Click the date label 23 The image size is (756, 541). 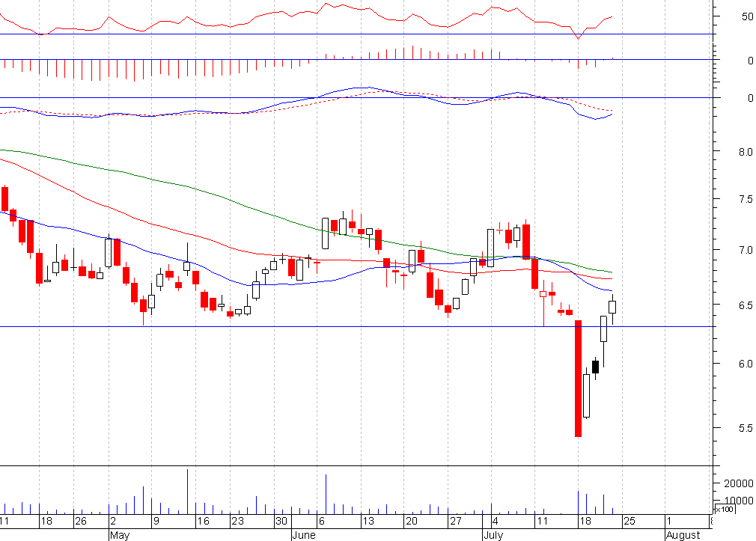tap(238, 522)
